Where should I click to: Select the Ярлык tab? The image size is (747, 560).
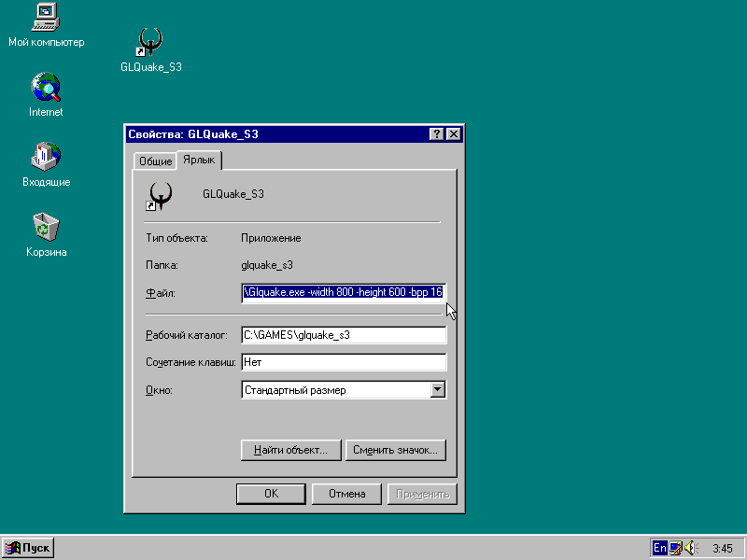199,160
